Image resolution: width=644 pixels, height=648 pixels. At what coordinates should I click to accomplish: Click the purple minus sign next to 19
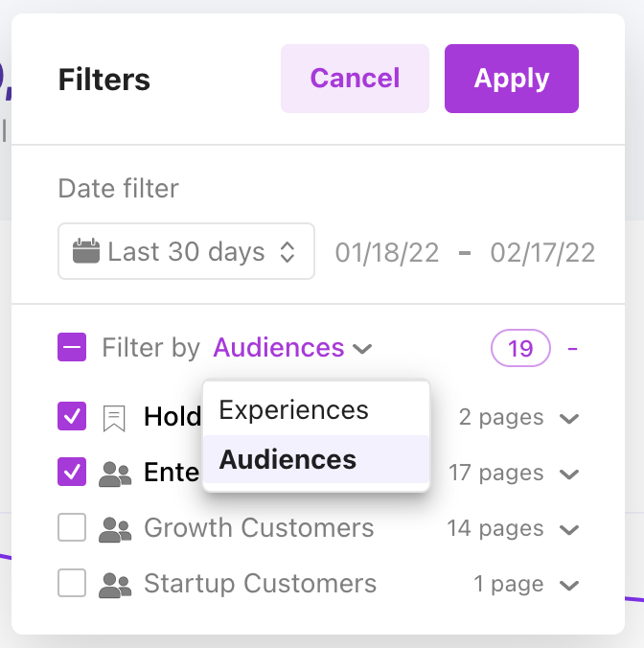(573, 348)
